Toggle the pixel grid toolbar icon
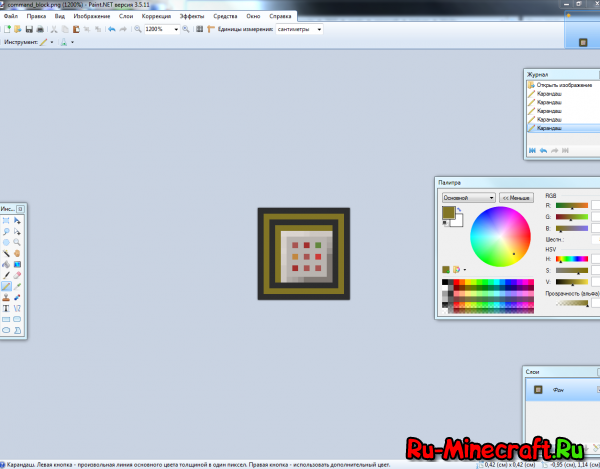 click(x=199, y=29)
